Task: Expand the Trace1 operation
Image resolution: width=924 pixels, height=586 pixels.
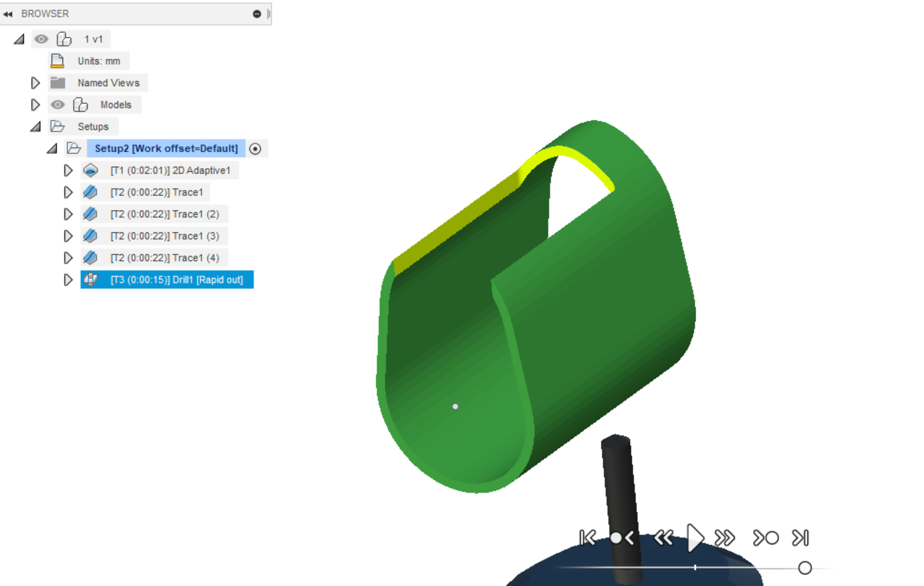Action: point(68,192)
